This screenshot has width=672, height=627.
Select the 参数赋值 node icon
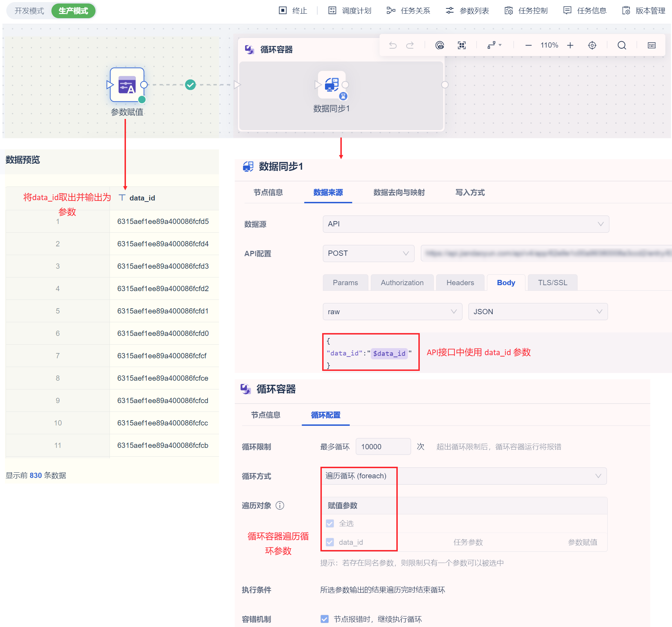(127, 85)
